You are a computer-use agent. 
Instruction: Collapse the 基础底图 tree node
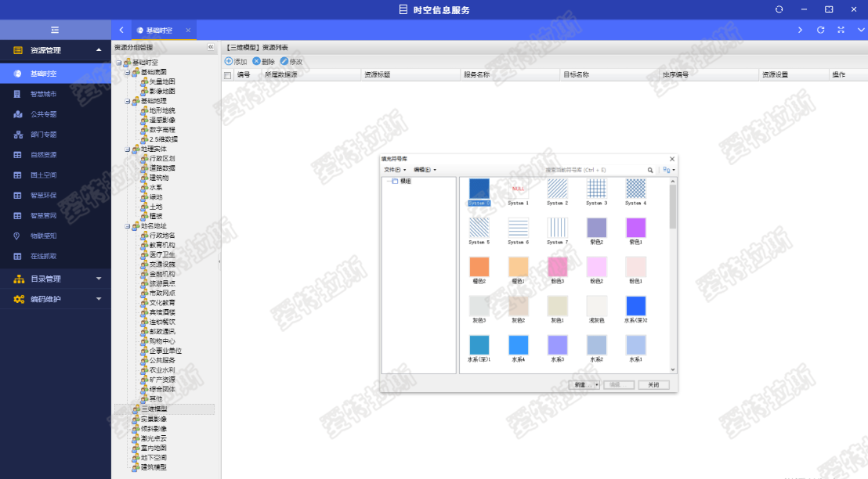click(128, 72)
